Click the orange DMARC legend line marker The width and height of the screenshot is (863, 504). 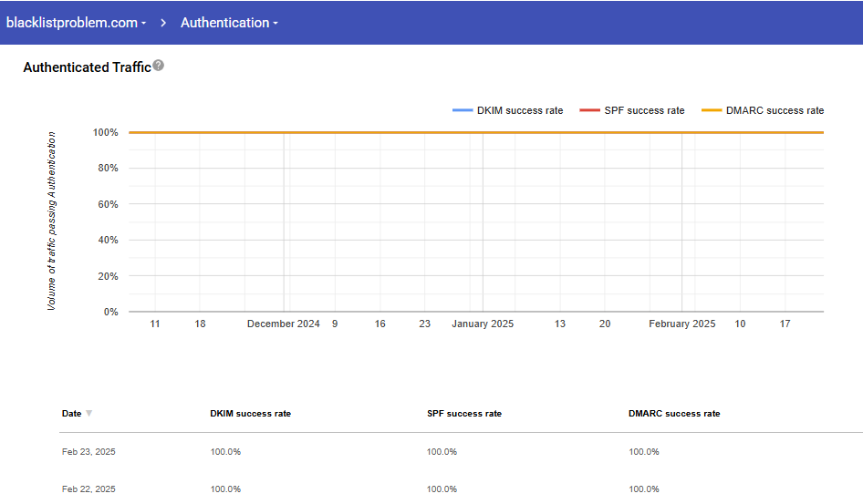pyautogui.click(x=712, y=111)
